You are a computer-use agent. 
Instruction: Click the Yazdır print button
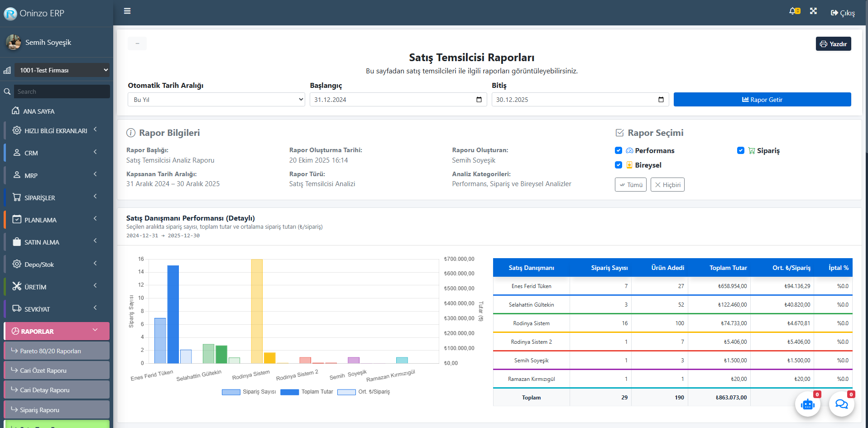click(833, 44)
